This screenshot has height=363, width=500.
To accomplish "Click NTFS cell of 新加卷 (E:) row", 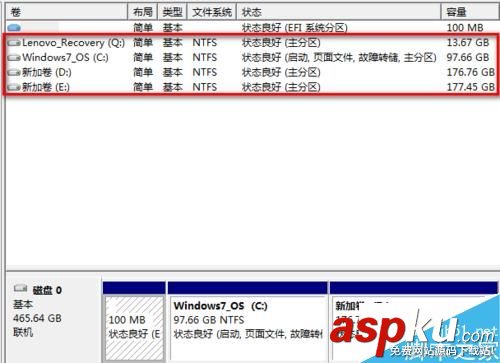I will tap(205, 87).
